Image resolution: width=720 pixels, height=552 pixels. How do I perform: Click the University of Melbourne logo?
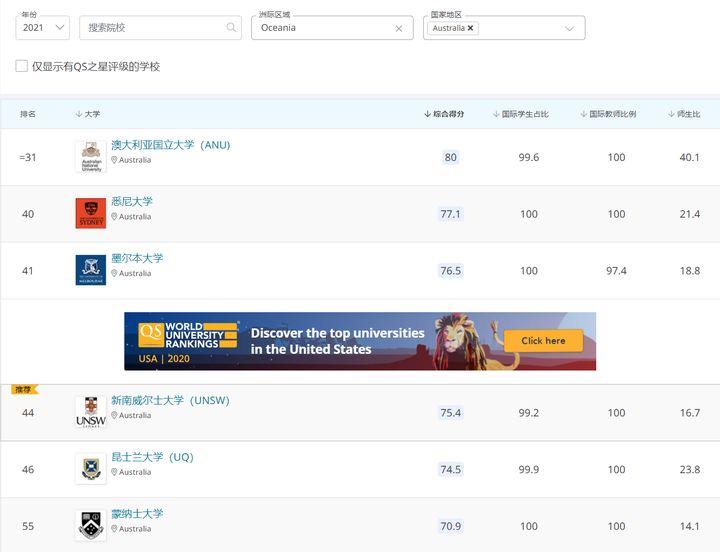[x=91, y=270]
